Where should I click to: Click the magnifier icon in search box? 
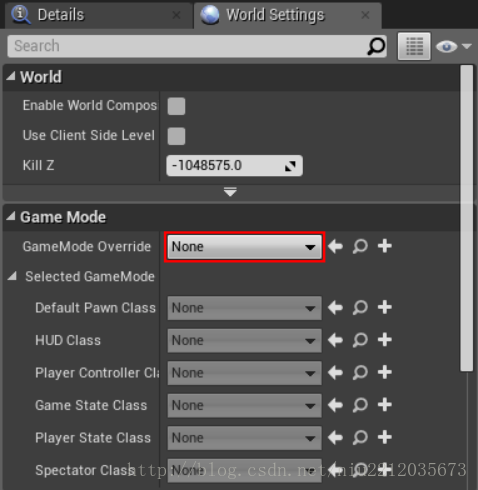pos(376,46)
